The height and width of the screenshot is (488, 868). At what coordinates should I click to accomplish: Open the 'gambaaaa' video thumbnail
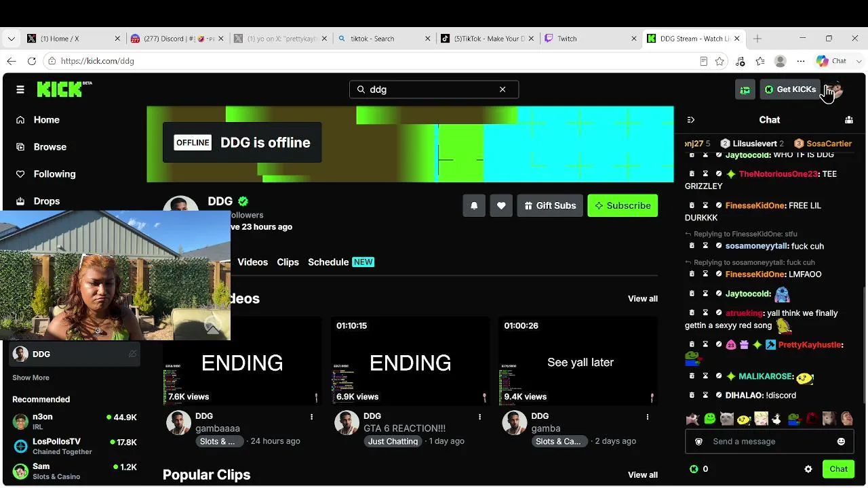pyautogui.click(x=242, y=361)
